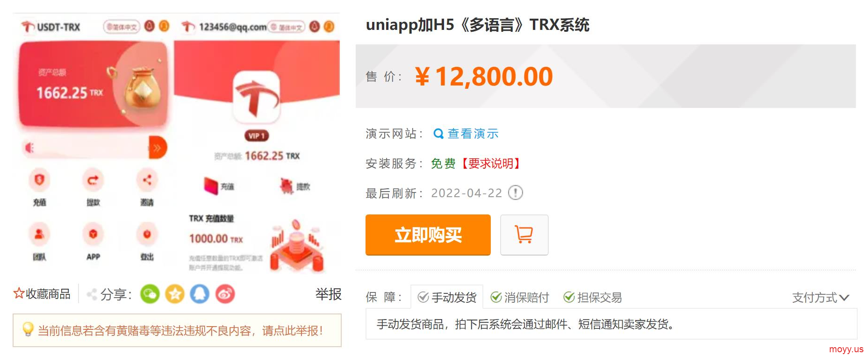Click magnifier icon next to 查看演示

pos(438,134)
